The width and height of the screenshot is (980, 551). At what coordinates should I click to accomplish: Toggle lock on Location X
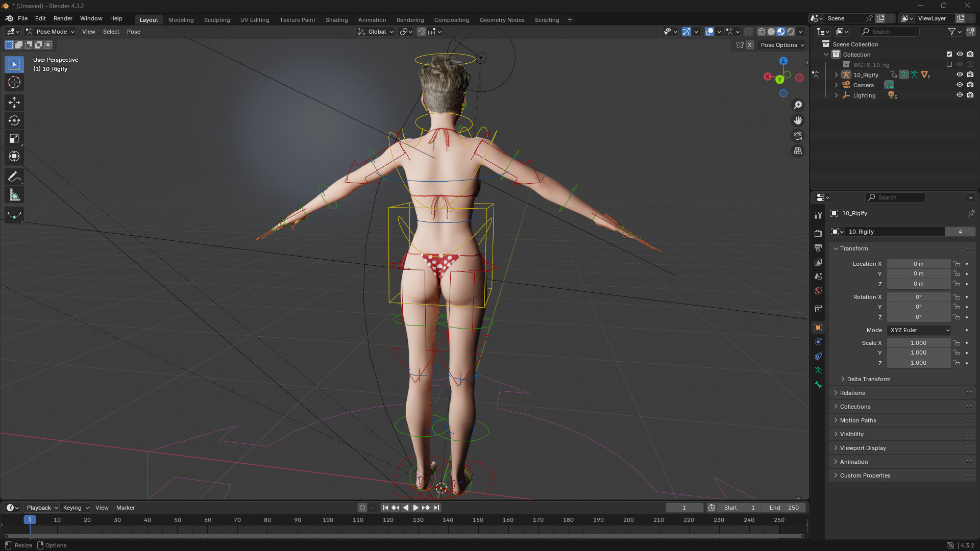click(x=957, y=264)
